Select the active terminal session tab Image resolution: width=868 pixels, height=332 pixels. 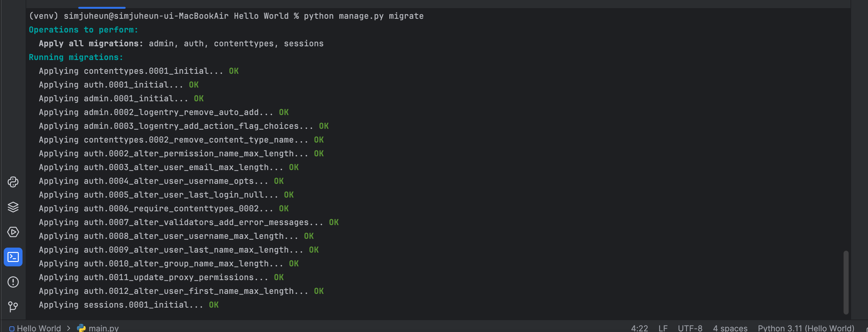click(102, 4)
